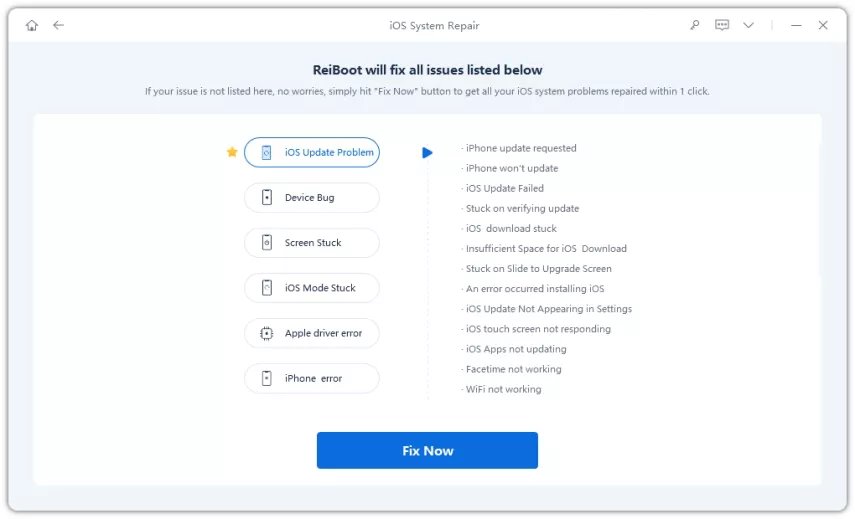The image size is (855, 519).
Task: Select the iOS Update Problem category
Action: tap(312, 152)
